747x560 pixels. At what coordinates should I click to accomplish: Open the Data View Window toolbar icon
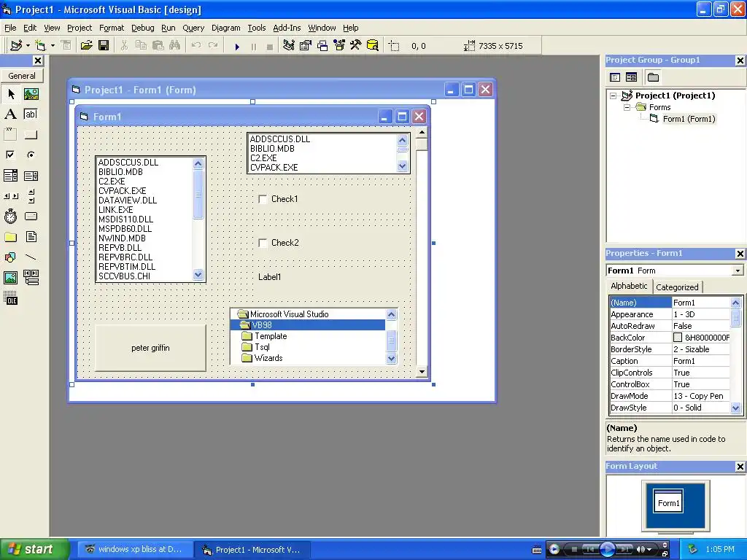[373, 46]
